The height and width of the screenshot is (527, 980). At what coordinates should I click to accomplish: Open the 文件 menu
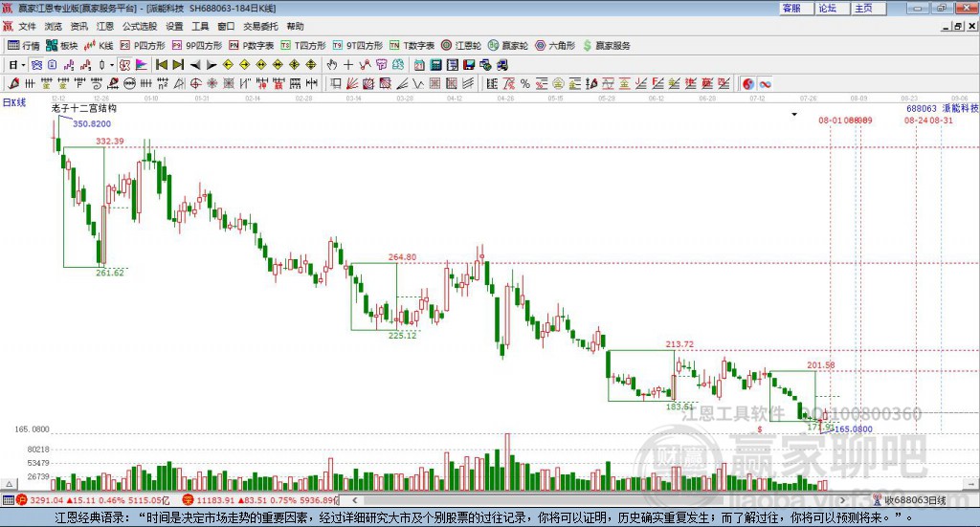(x=27, y=26)
